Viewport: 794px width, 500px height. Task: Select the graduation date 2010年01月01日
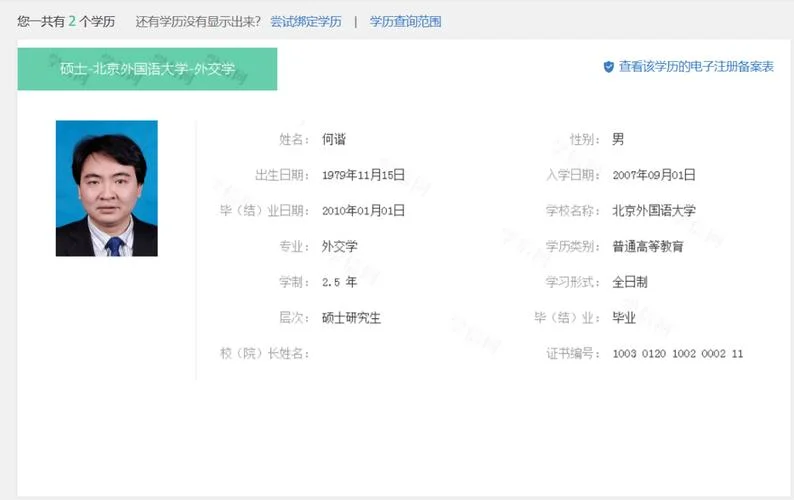pos(363,211)
